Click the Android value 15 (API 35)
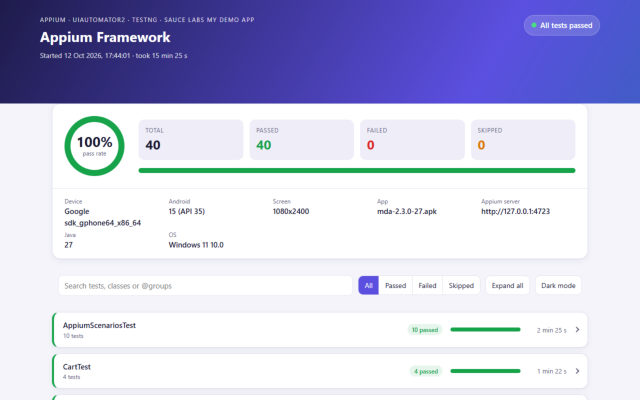 point(187,211)
